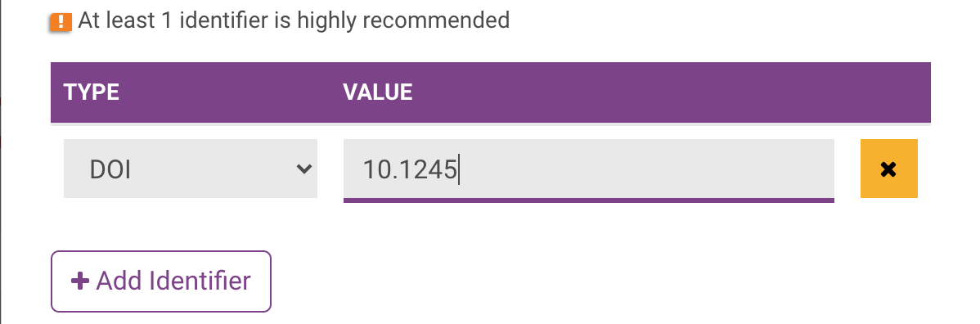980x324 pixels.
Task: Click the plus icon beside Add Identifier
Action: coord(80,281)
